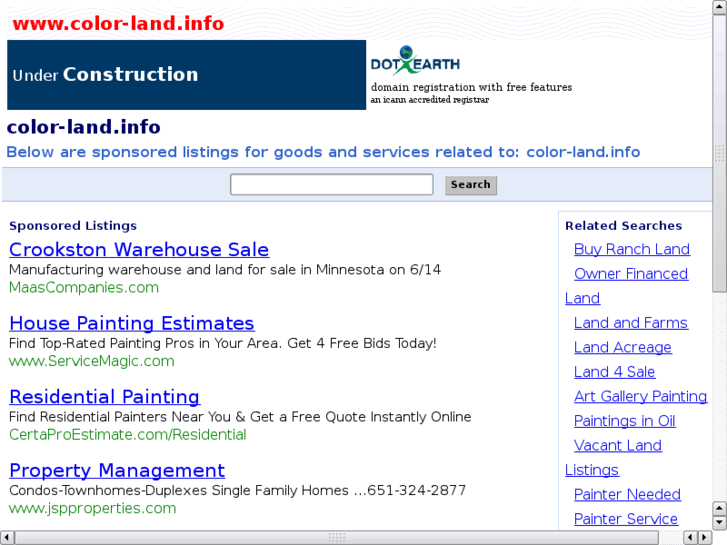The height and width of the screenshot is (545, 727).
Task: Select Paintings in Oil related search
Action: (x=625, y=421)
